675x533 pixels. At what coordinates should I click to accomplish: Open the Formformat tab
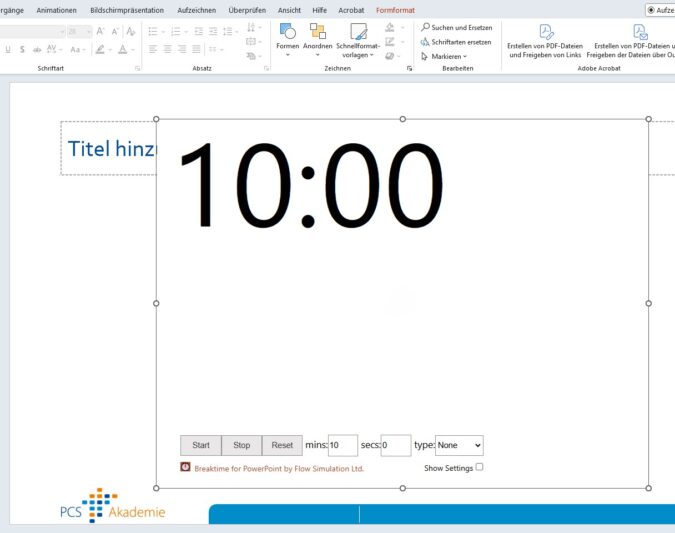[395, 10]
